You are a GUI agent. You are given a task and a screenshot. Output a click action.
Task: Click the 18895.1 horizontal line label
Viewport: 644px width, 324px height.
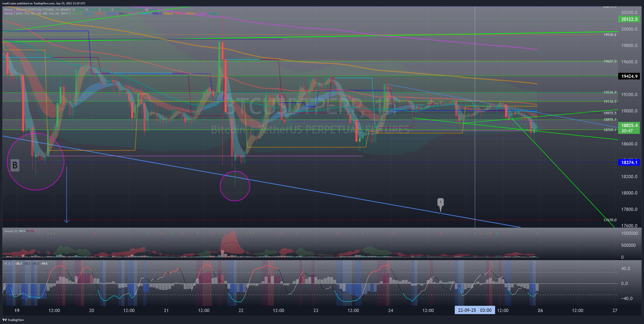coord(610,120)
